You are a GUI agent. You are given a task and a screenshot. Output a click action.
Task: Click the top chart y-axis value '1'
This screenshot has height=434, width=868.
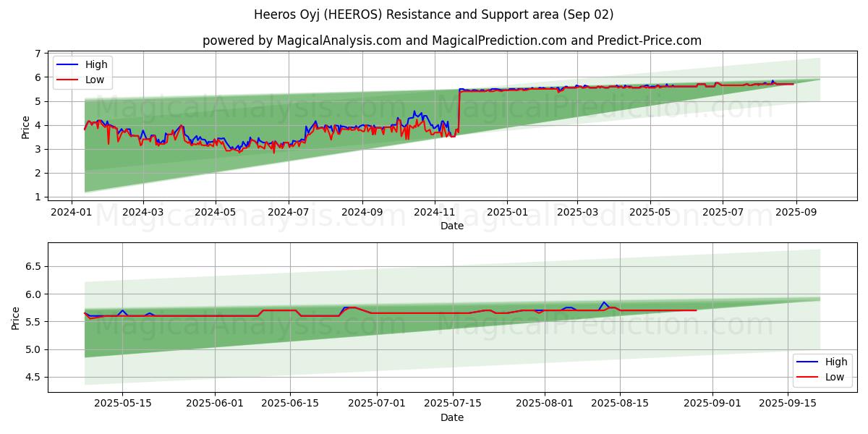(x=40, y=197)
